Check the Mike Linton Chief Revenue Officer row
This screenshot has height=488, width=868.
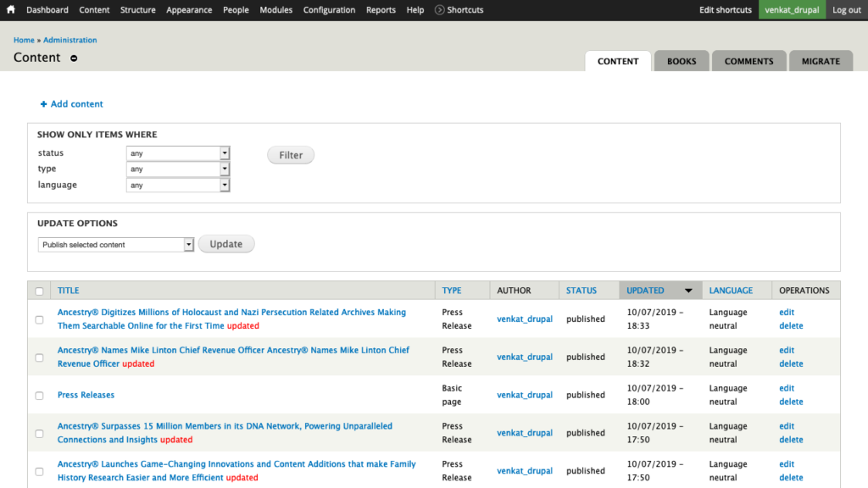39,358
